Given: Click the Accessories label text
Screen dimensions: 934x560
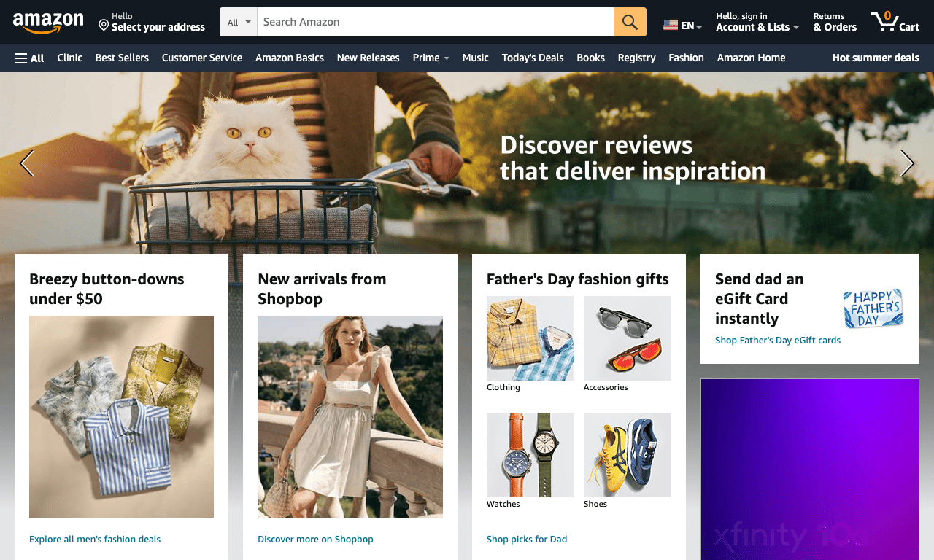Looking at the screenshot, I should coord(606,387).
